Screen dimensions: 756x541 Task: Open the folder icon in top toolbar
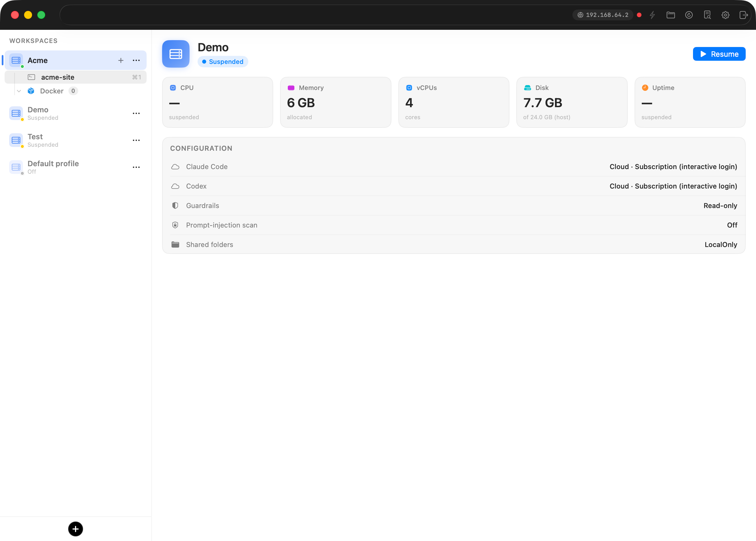(x=671, y=15)
